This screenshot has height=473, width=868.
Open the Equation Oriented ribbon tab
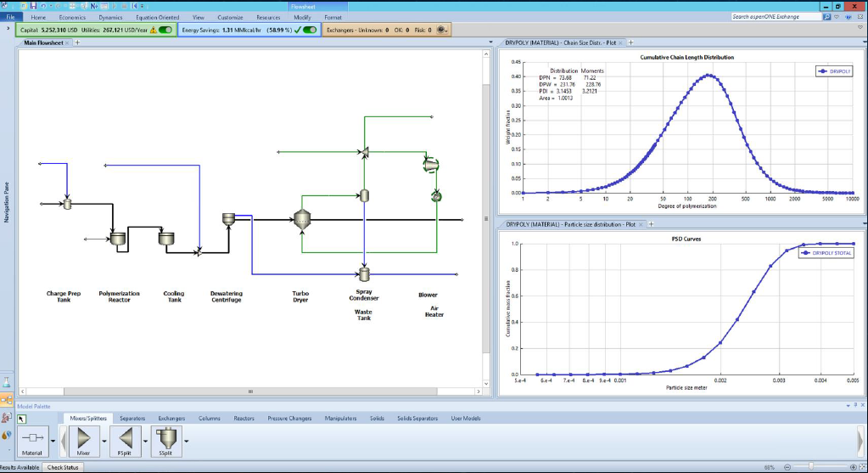(x=157, y=17)
